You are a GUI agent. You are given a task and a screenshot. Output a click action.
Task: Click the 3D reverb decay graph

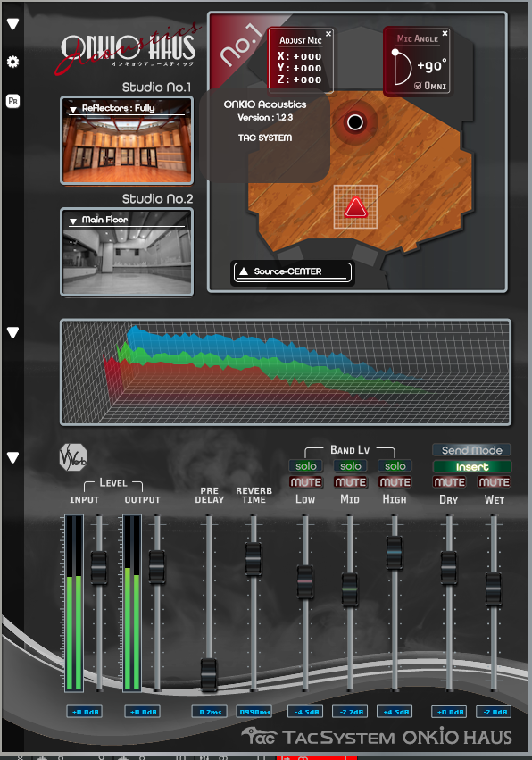[286, 372]
